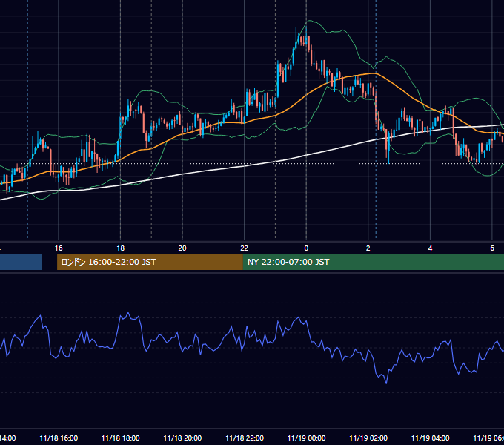The height and width of the screenshot is (445, 504).
Task: Click the 18 hour label on upper axis
Action: pyautogui.click(x=120, y=248)
